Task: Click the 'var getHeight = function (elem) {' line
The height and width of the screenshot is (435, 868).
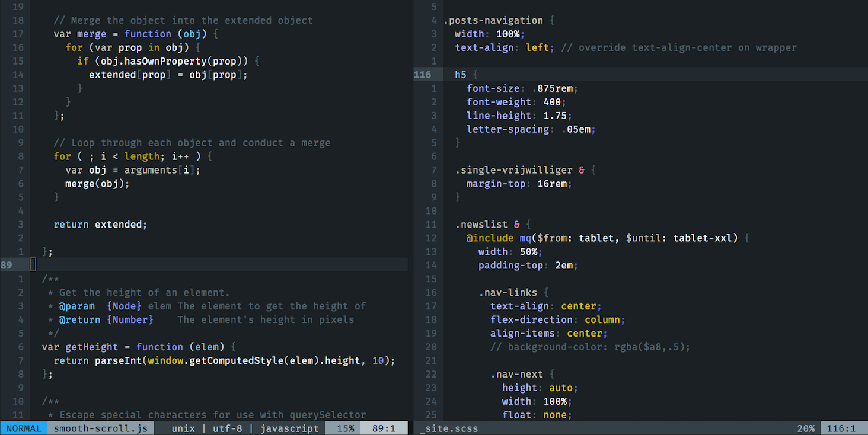Action: coord(139,347)
